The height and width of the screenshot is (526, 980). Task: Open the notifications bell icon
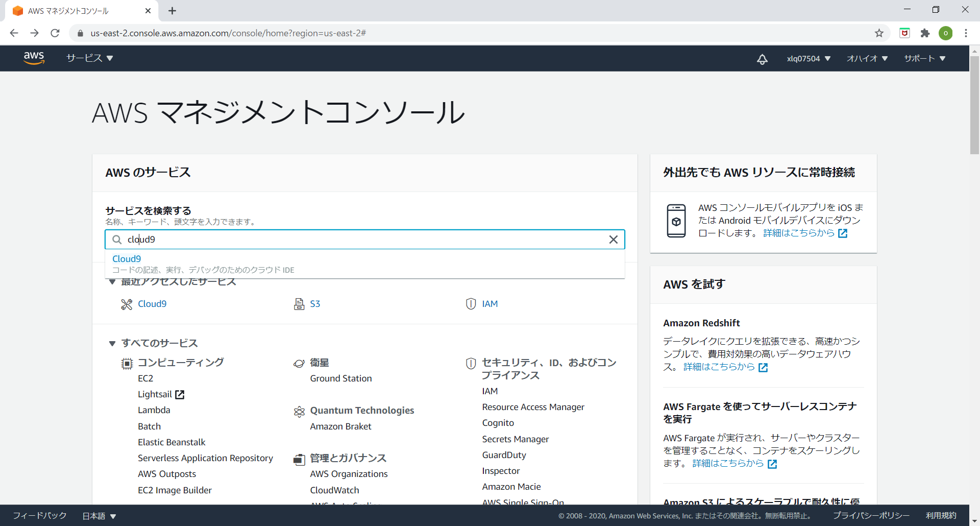(x=762, y=59)
